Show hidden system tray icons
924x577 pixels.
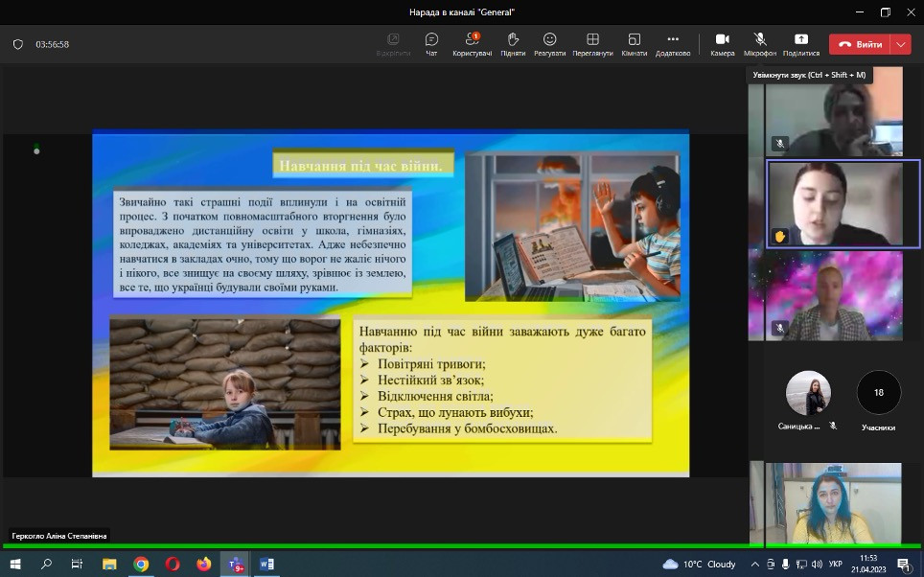click(754, 565)
